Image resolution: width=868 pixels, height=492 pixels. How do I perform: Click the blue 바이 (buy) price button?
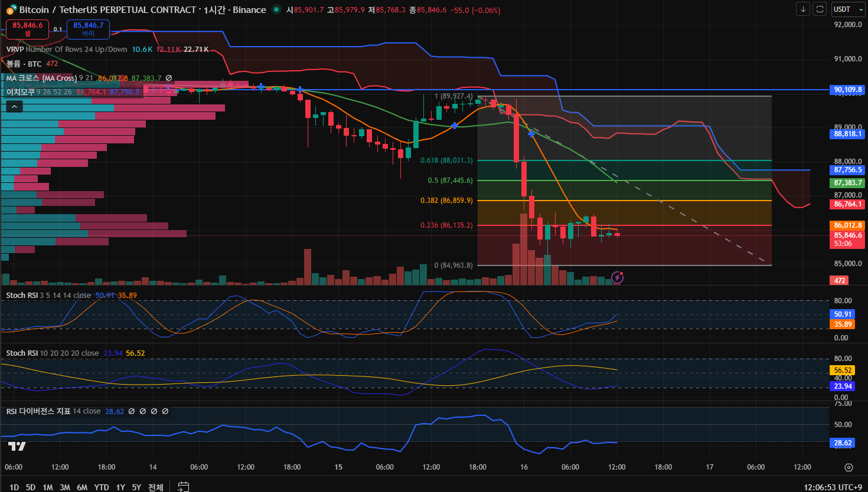pos(88,29)
